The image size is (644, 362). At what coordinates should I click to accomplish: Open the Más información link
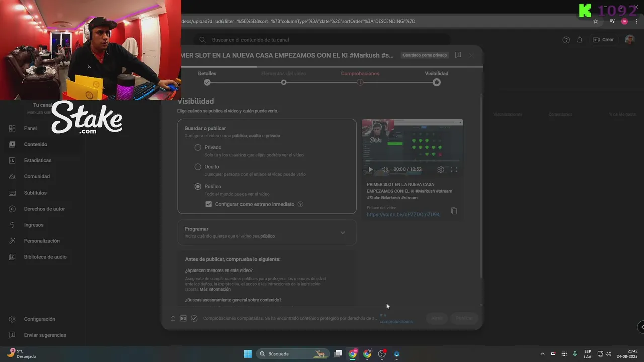tap(215, 289)
